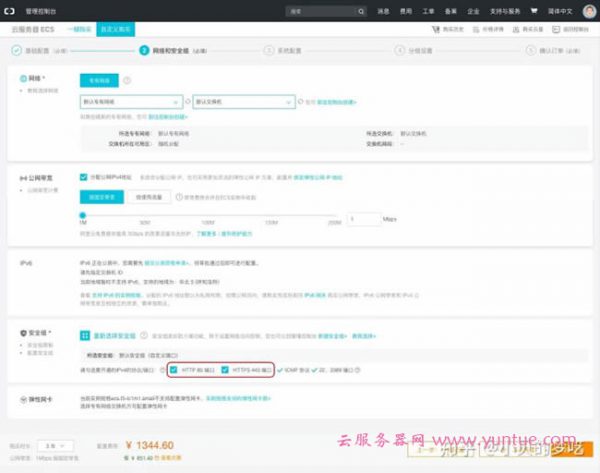The height and width of the screenshot is (473, 600).
Task: Expand the 默认专有网络 dropdown
Action: point(131,101)
